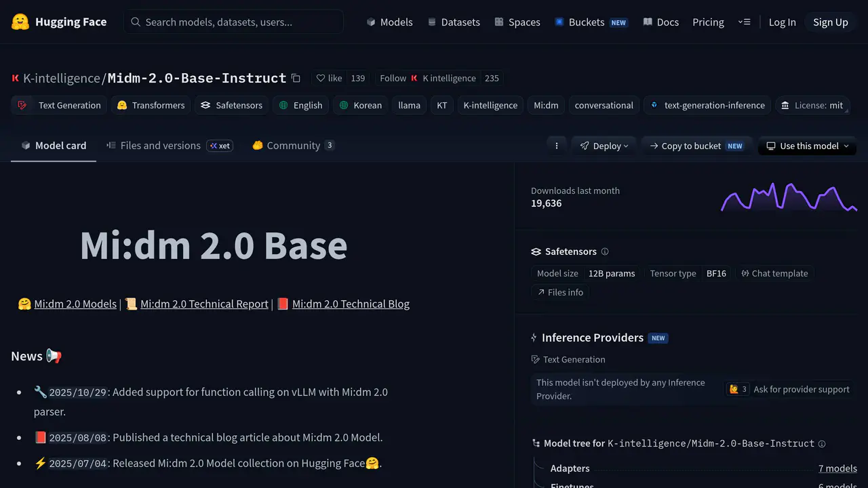
Task: Click the Midm-2.0-Base-Instruct model name
Action: (197, 78)
